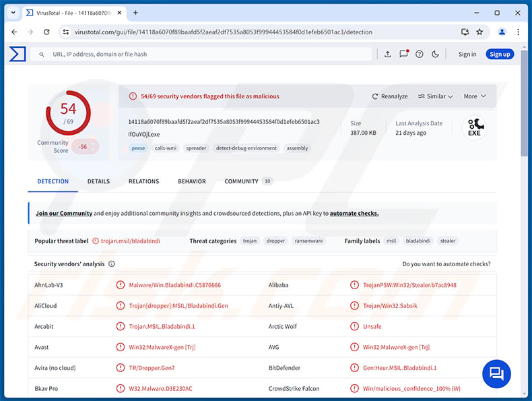Viewport: 532px width, 401px height.
Task: Click the warning icon in the Arctic Wolf row
Action: 354,326
